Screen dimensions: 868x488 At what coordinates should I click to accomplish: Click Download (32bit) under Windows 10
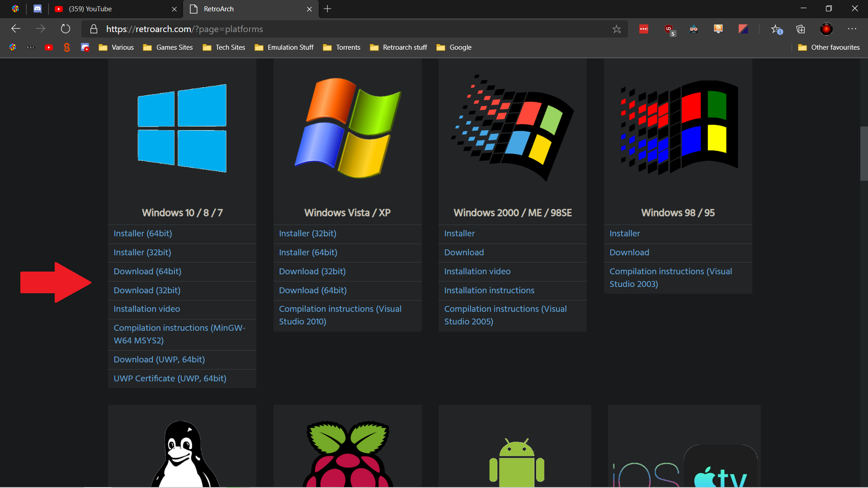[x=147, y=291]
